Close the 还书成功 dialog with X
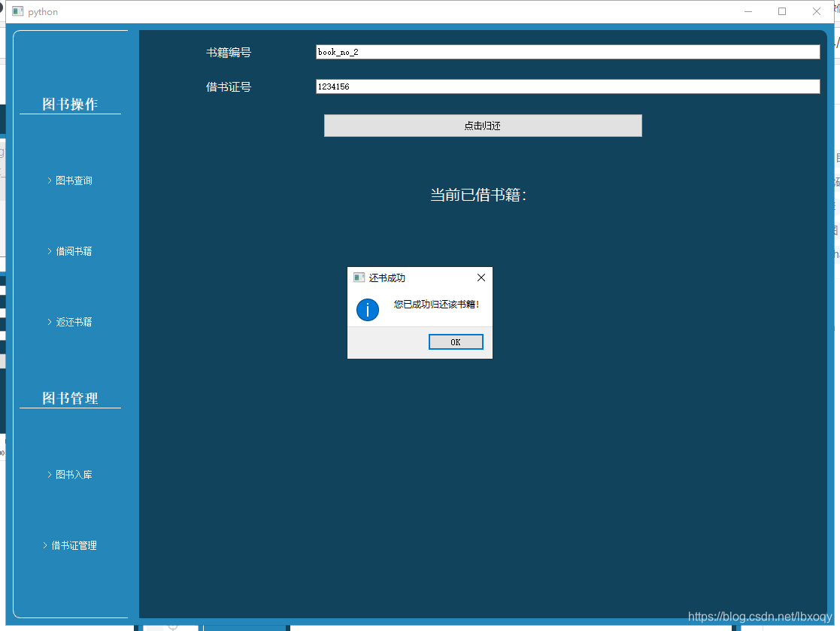Viewport: 840px width, 631px height. [x=481, y=278]
